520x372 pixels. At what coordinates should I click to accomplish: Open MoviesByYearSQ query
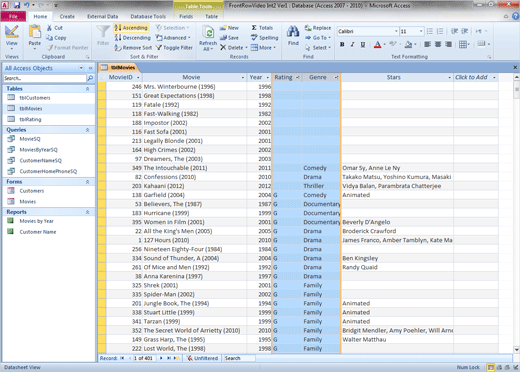[38, 150]
